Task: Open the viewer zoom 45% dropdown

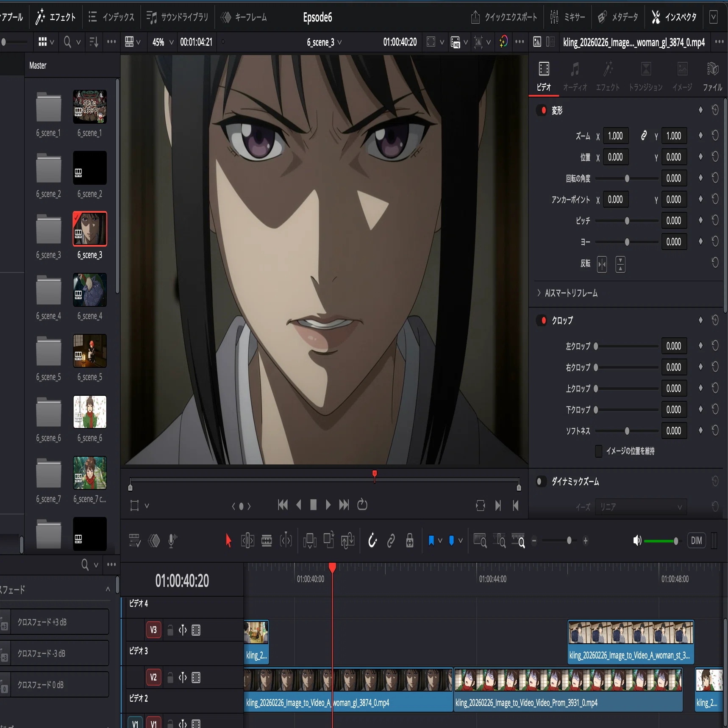Action: tap(163, 42)
